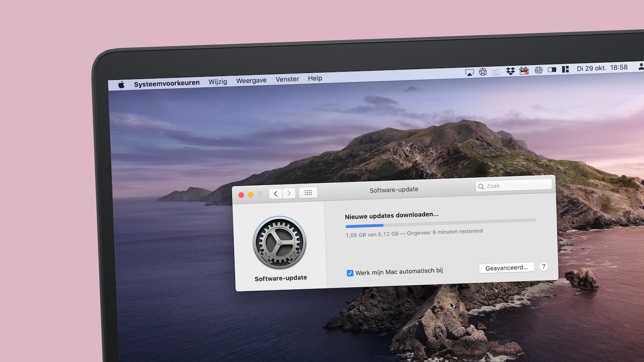The image size is (644, 362).
Task: Click the back navigation arrow
Action: pos(275,193)
